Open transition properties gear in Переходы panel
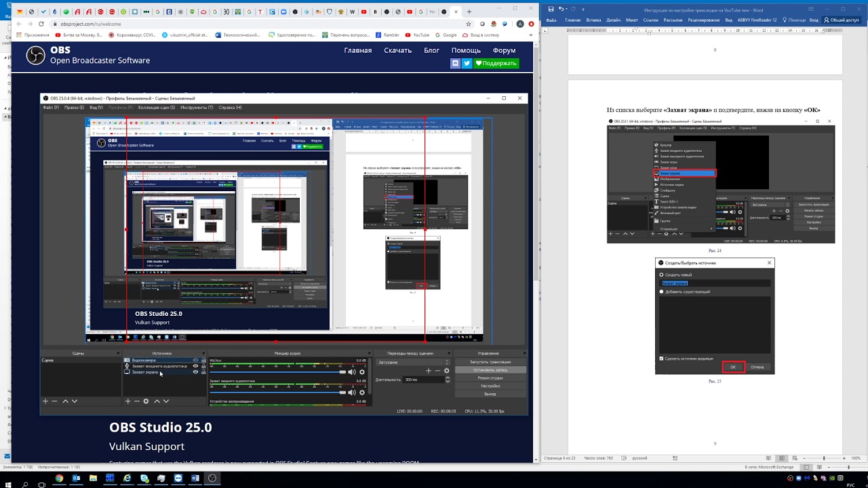 pos(446,371)
